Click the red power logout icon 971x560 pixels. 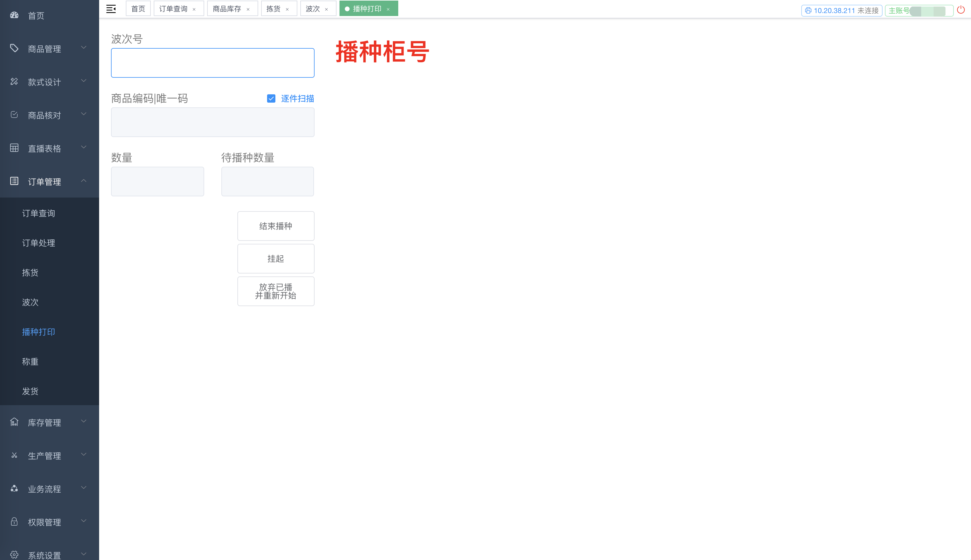tap(961, 9)
